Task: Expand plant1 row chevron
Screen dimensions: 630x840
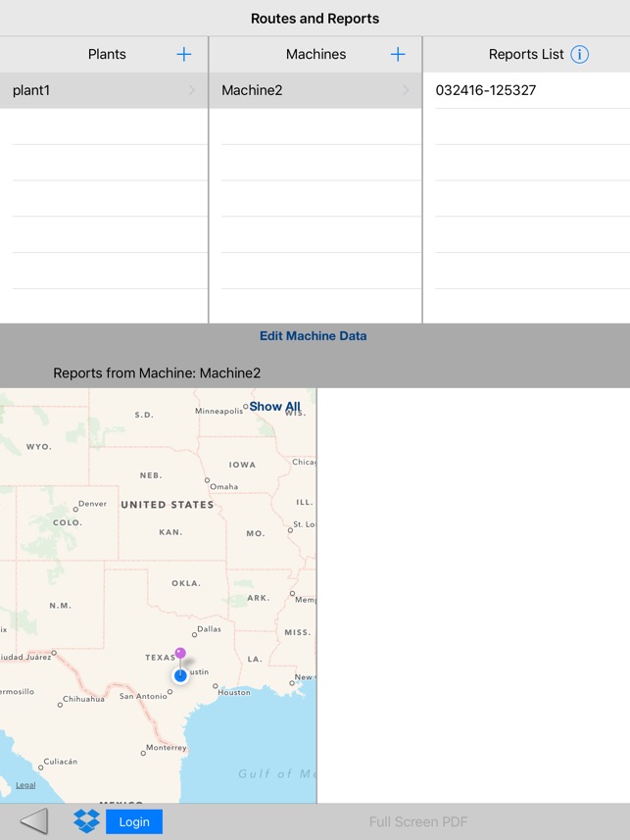Action: pyautogui.click(x=192, y=90)
